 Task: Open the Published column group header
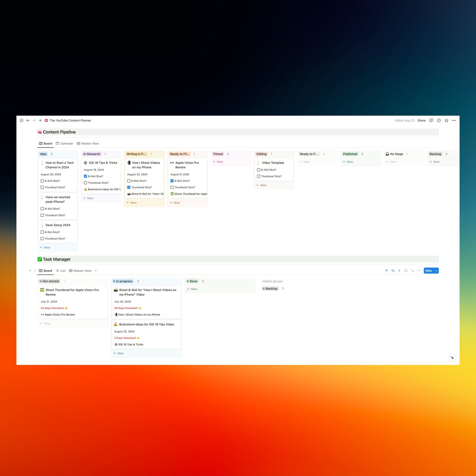[x=350, y=154]
